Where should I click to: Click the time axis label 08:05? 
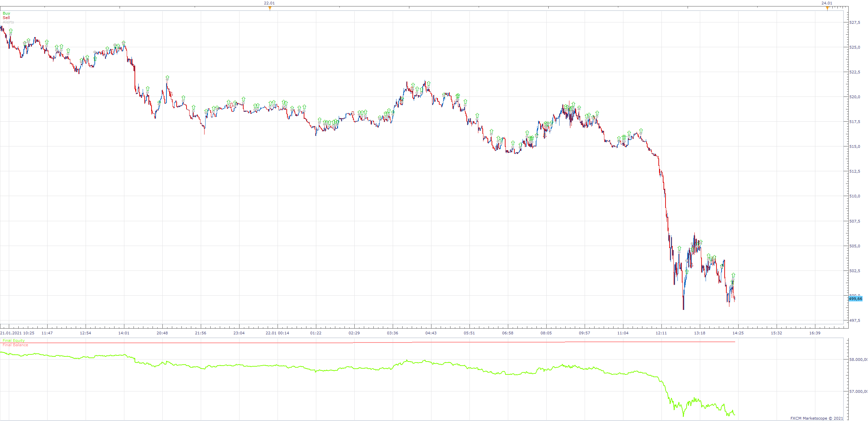coord(546,333)
